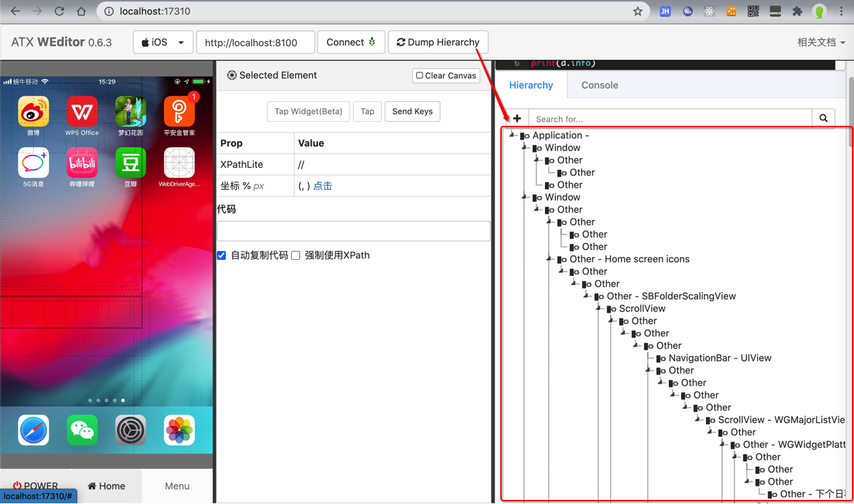Image resolution: width=854 pixels, height=504 pixels.
Task: Bookmark this page with star icon
Action: 637,11
